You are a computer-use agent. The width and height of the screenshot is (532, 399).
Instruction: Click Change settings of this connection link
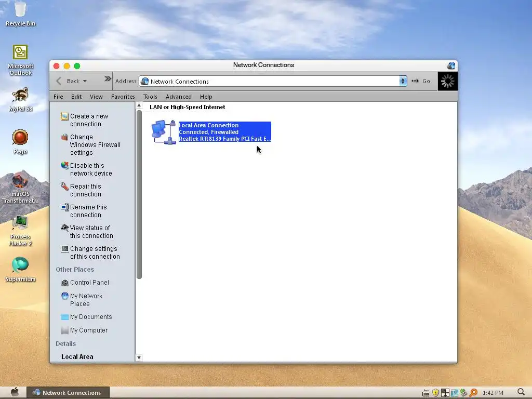(x=95, y=252)
